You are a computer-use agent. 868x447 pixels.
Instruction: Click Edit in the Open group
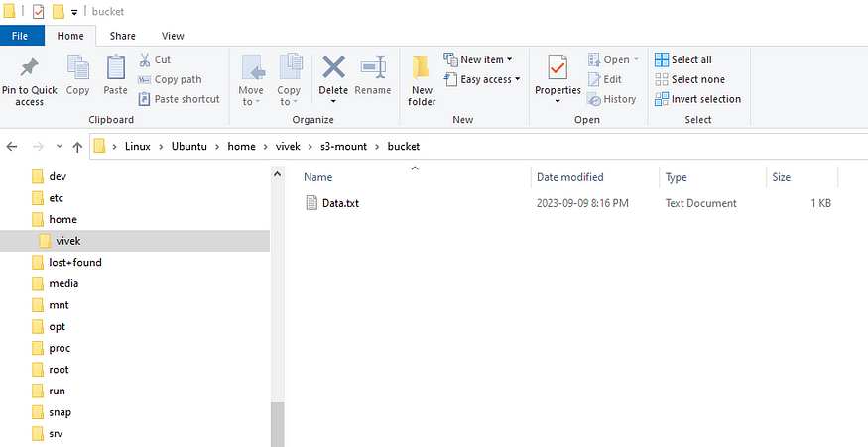[604, 79]
